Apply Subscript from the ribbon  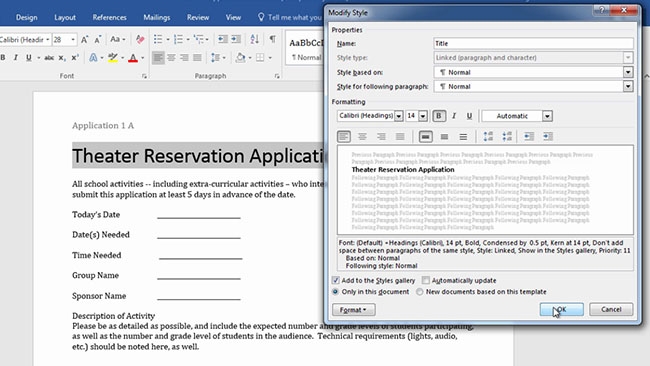coord(62,58)
